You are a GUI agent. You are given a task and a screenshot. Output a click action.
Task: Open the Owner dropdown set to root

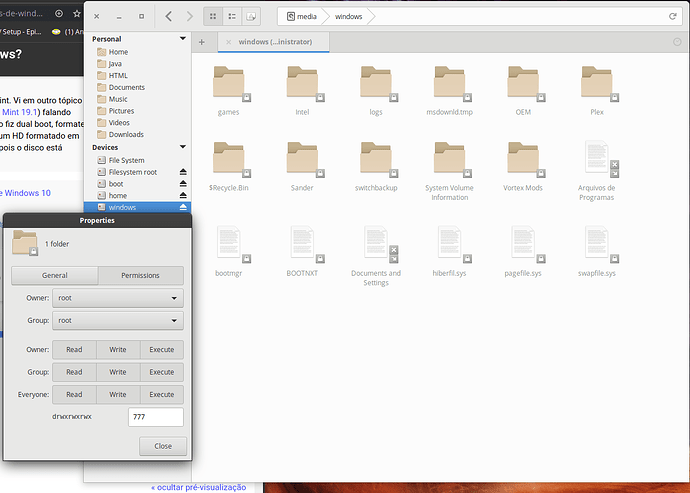(x=118, y=298)
